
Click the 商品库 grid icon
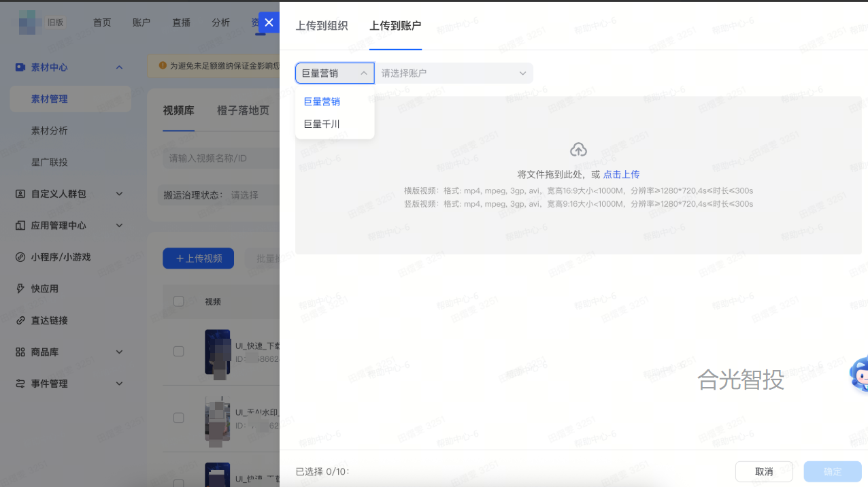click(x=20, y=352)
